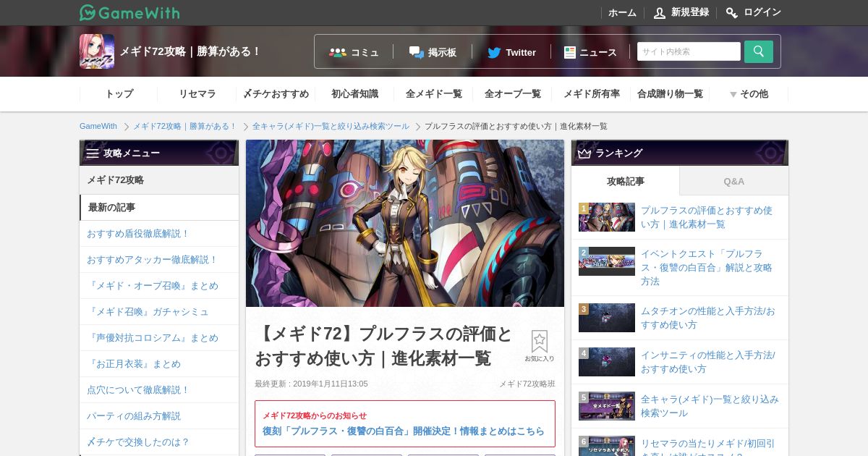The image size is (868, 456).
Task: Select メギド72攻略 in the sidebar menu
Action: 159,180
